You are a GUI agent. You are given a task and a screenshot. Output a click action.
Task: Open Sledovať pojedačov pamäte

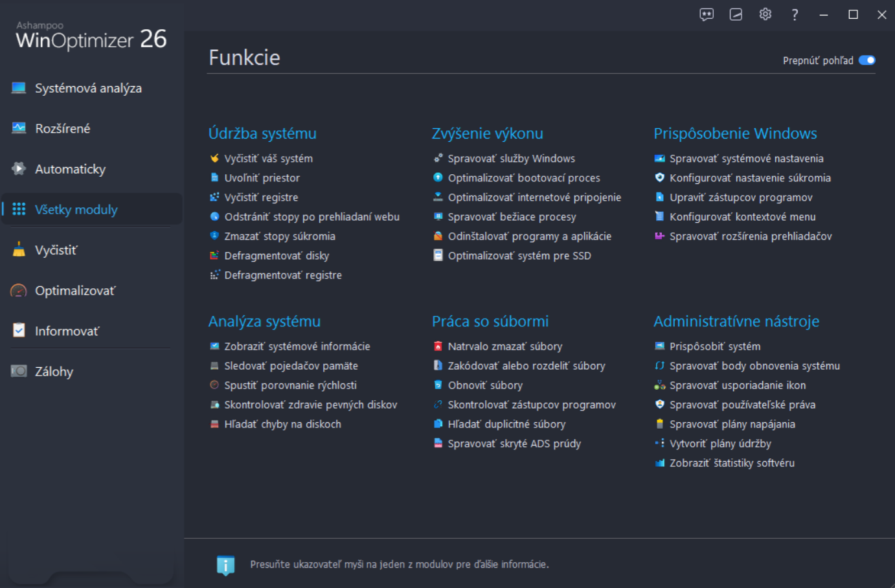point(291,366)
